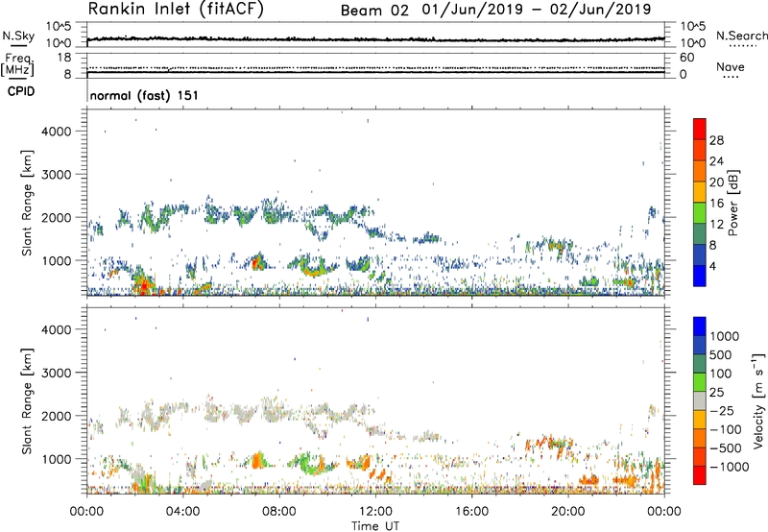
Task: Click the N.Sky axis label
Action: 18,36
